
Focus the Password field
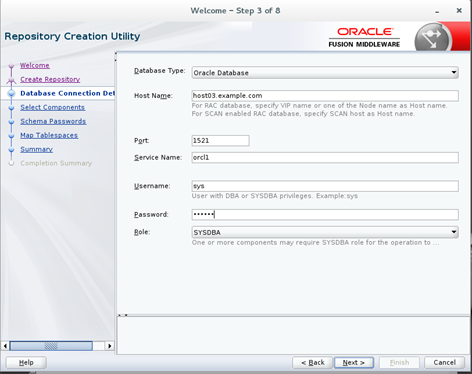[x=325, y=214]
